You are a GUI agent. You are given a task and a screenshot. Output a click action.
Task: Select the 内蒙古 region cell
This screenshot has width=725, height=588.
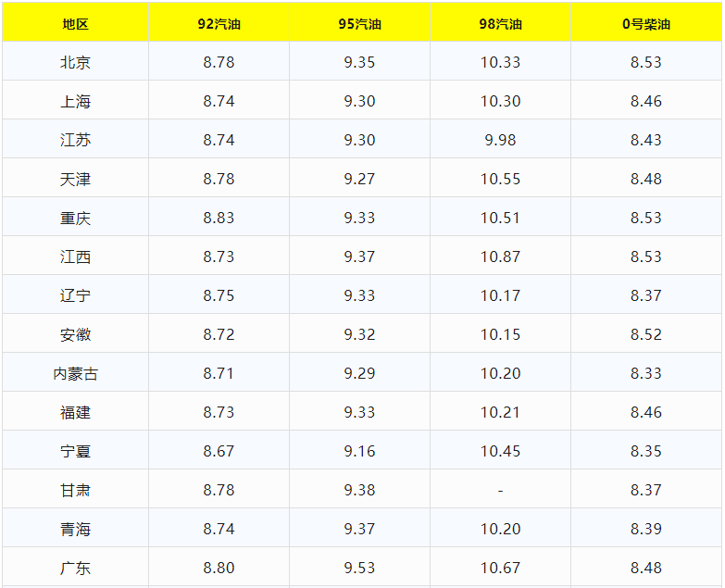click(75, 373)
